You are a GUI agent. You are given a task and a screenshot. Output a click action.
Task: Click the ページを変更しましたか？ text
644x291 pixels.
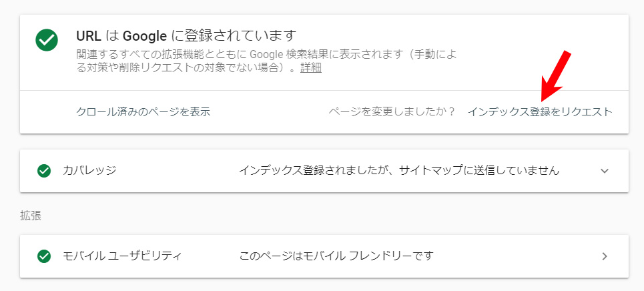pos(392,112)
